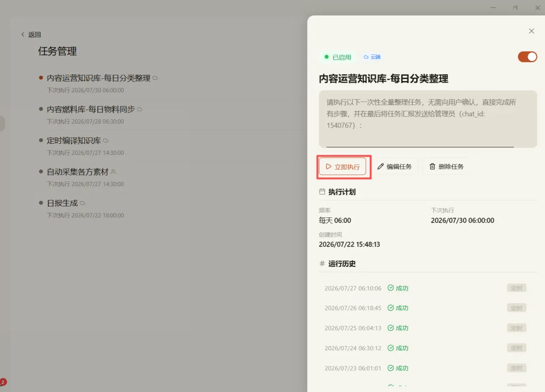This screenshot has width=545, height=392.
Task: Click 定时 tag on 07/25 run
Action: 517,328
